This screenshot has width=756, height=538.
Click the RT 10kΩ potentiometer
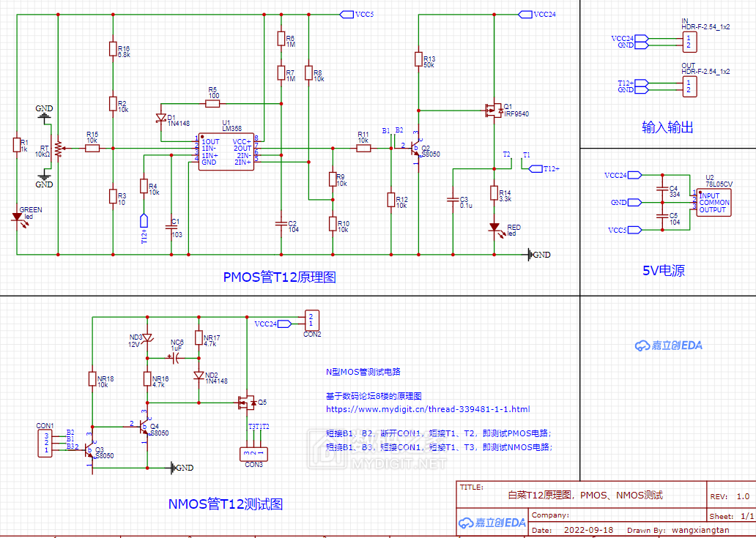[58, 148]
